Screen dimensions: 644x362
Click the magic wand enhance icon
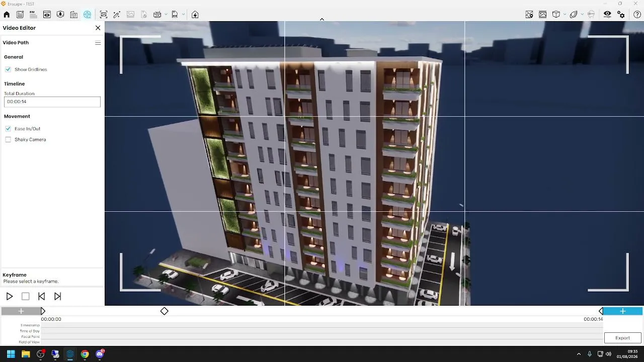click(x=117, y=15)
